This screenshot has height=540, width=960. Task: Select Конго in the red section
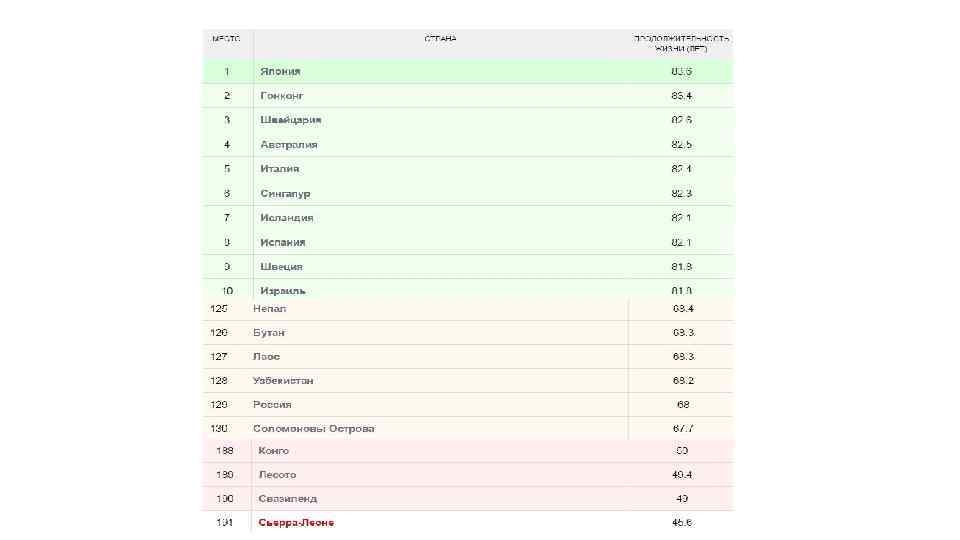coord(273,451)
